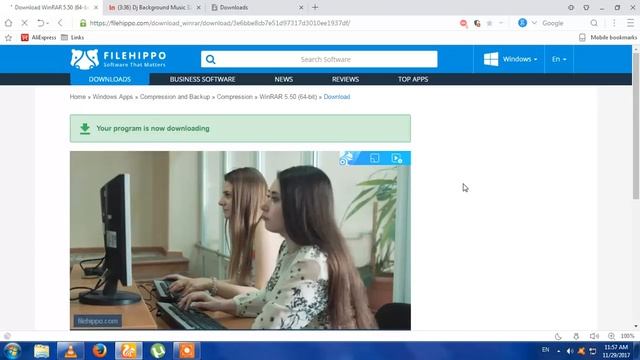Bookmark this page with the address bar star
Screen dimensions: 640x360
click(489, 23)
